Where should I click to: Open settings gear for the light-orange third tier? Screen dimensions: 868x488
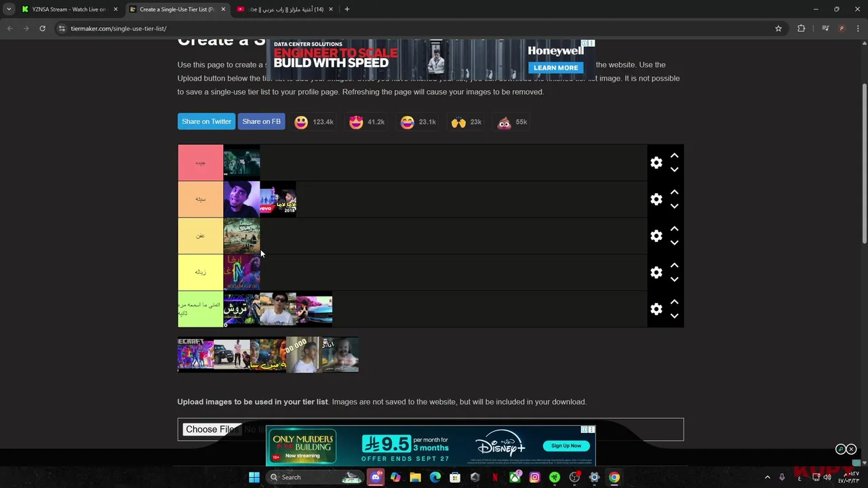pyautogui.click(x=656, y=236)
